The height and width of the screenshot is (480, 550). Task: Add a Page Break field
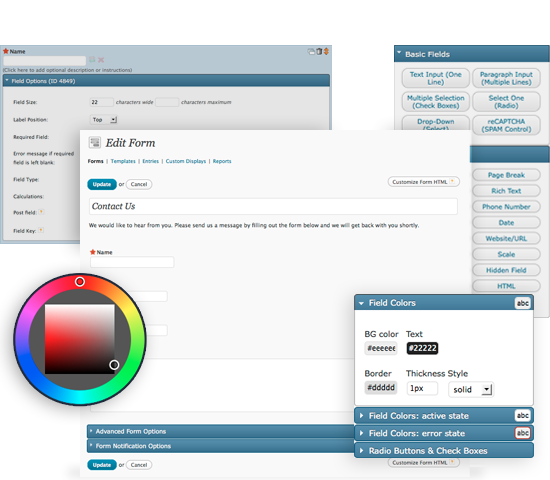click(x=506, y=175)
